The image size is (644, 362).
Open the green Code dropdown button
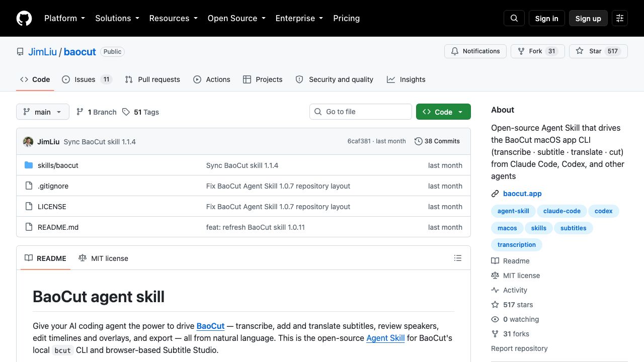coord(443,112)
